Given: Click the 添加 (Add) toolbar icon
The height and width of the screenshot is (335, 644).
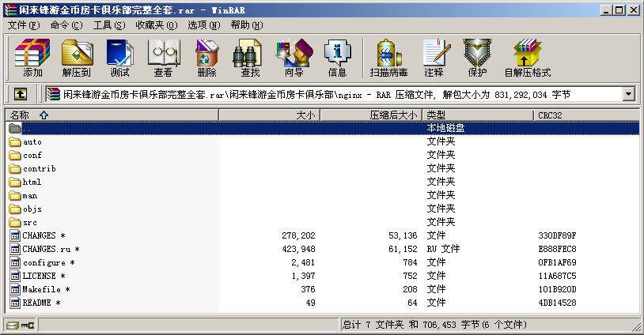Looking at the screenshot, I should click(x=32, y=57).
